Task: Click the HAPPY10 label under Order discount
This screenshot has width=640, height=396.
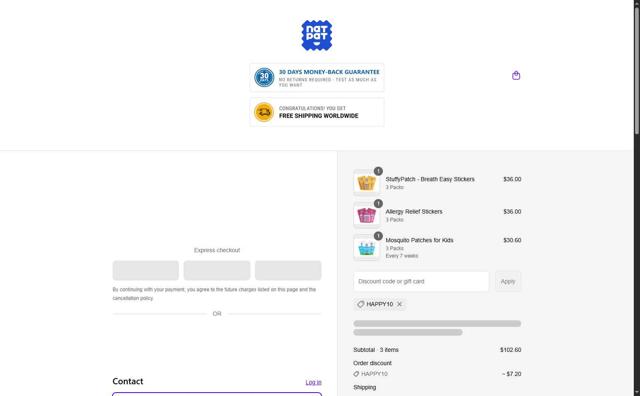Action: click(x=374, y=374)
